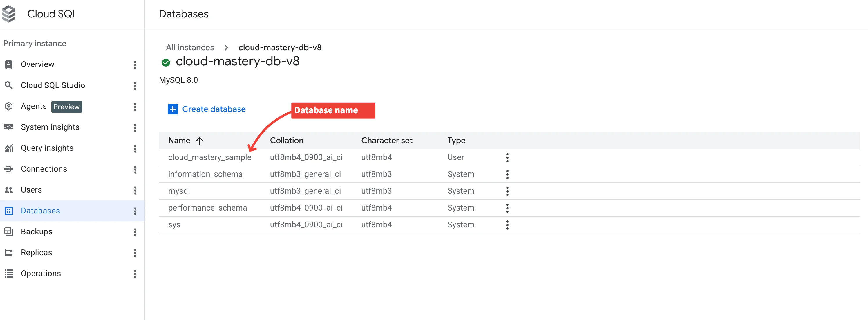Viewport: 868px width, 320px height.
Task: Open the Operations page
Action: tap(41, 274)
